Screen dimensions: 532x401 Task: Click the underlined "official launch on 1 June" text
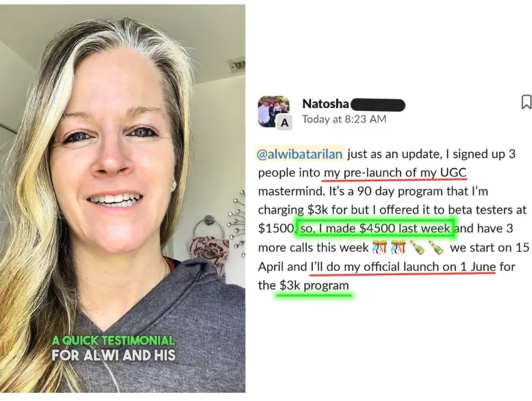coord(429,267)
